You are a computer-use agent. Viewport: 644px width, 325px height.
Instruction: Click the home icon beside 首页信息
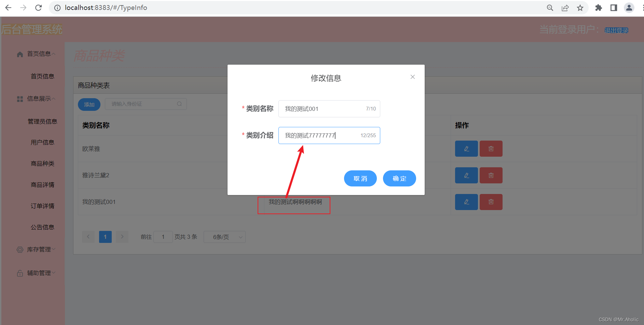tap(19, 54)
